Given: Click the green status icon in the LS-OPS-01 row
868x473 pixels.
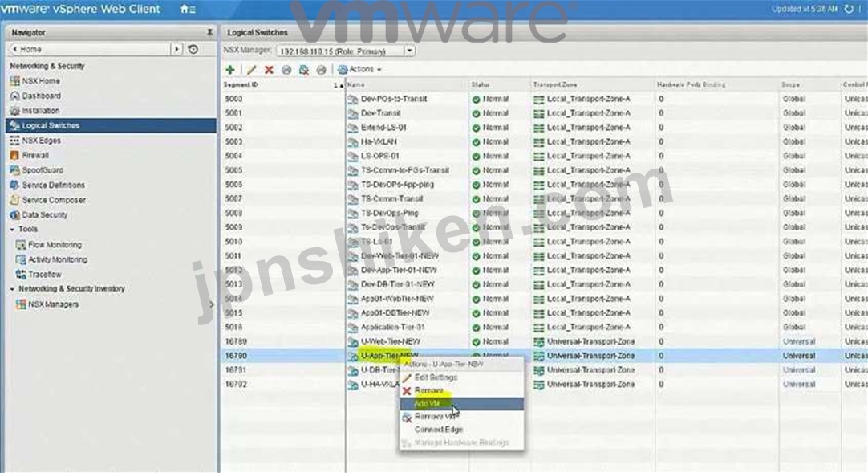Looking at the screenshot, I should (x=476, y=156).
